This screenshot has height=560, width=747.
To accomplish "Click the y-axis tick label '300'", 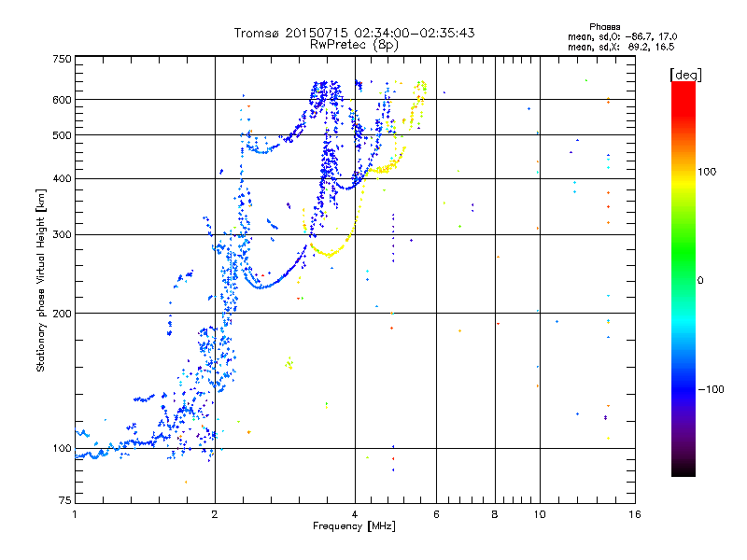I will (x=62, y=235).
